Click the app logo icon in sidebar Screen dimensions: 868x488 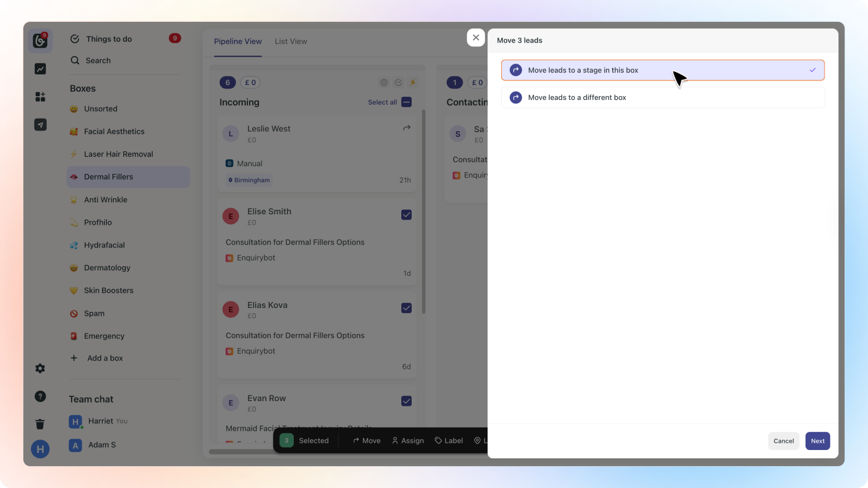40,41
